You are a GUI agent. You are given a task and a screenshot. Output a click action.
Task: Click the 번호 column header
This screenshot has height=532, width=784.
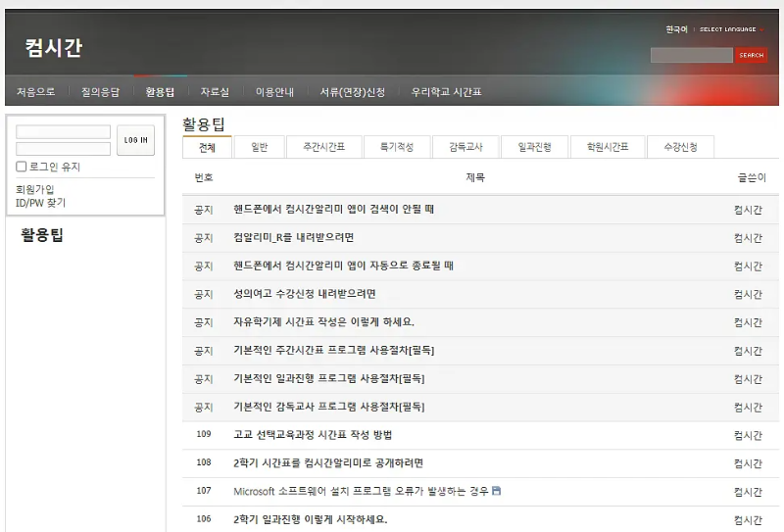click(x=204, y=177)
